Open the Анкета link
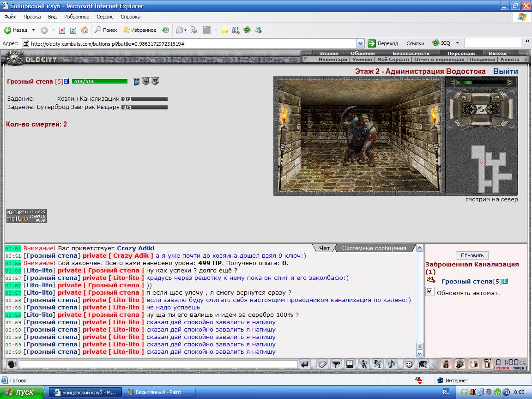 click(x=510, y=60)
